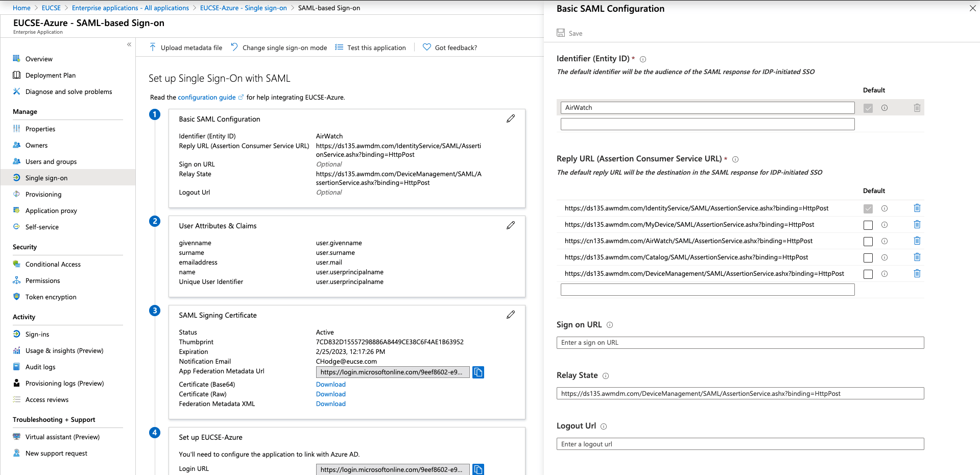Open Provisioning in the sidebar
980x475 pixels.
pyautogui.click(x=43, y=194)
